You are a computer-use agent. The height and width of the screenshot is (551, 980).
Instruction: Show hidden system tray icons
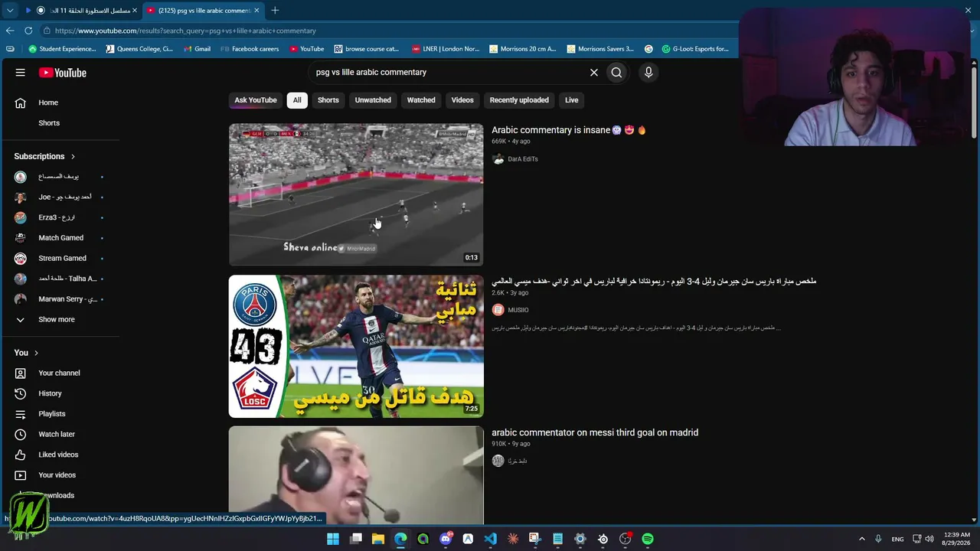pos(861,540)
